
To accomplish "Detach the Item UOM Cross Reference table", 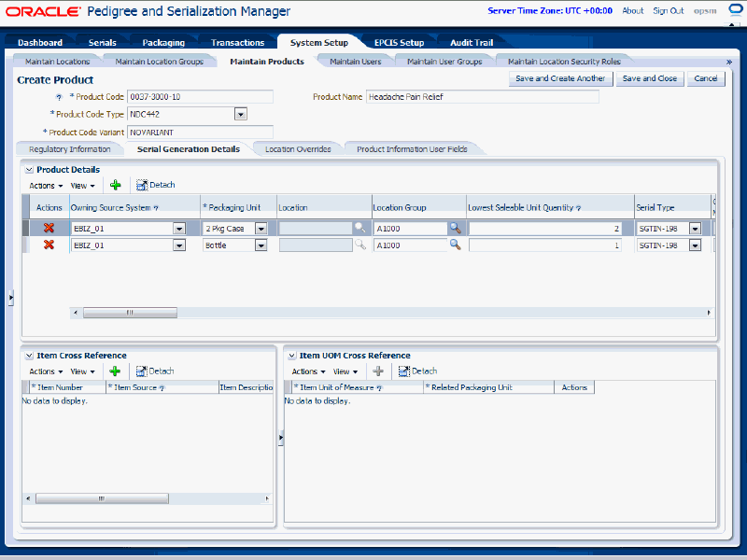I will 417,371.
